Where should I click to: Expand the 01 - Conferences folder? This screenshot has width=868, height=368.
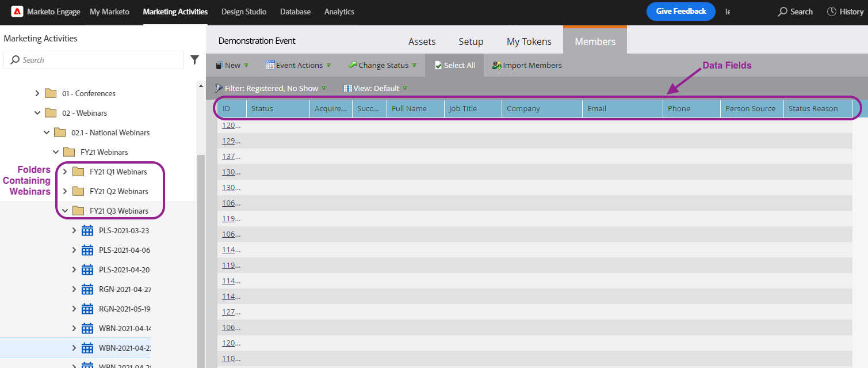(37, 93)
